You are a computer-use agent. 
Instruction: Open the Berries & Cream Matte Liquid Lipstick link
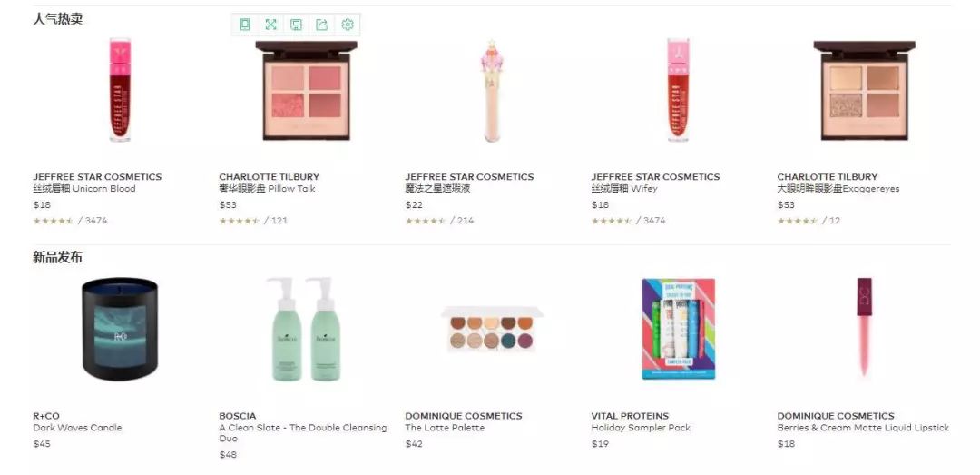pos(863,428)
